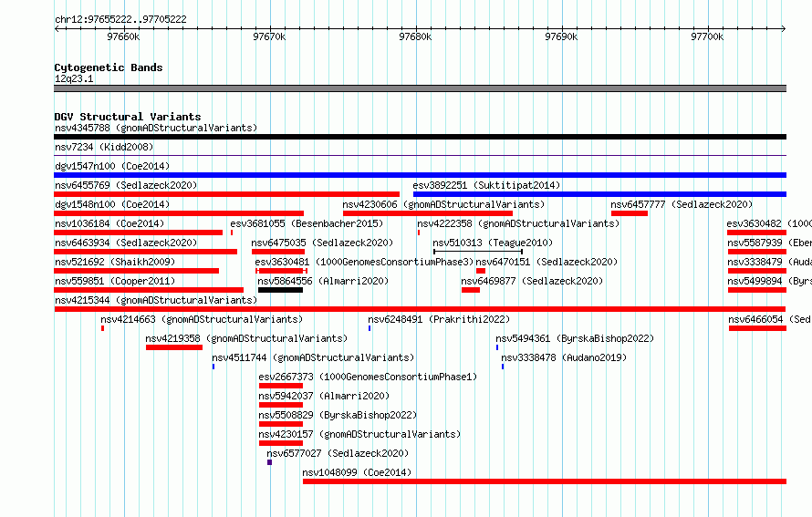The width and height of the screenshot is (812, 517).
Task: Select dgv1547n100 (Coe2014) label
Action: [112, 166]
